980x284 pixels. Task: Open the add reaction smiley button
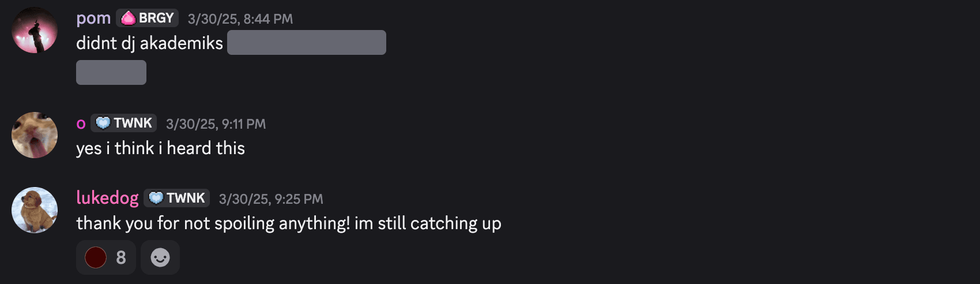click(160, 257)
